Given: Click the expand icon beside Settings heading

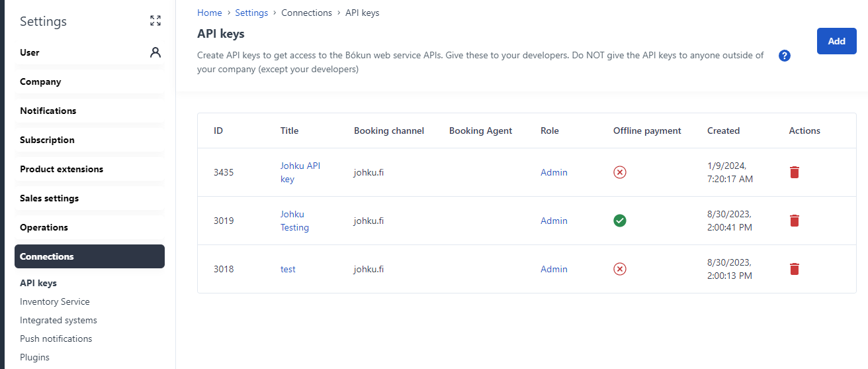Looking at the screenshot, I should pos(155,21).
